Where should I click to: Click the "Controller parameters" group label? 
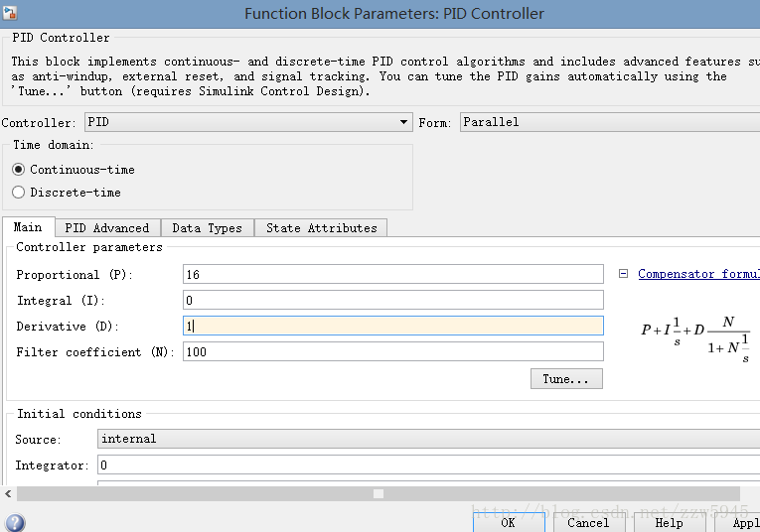pyautogui.click(x=89, y=247)
